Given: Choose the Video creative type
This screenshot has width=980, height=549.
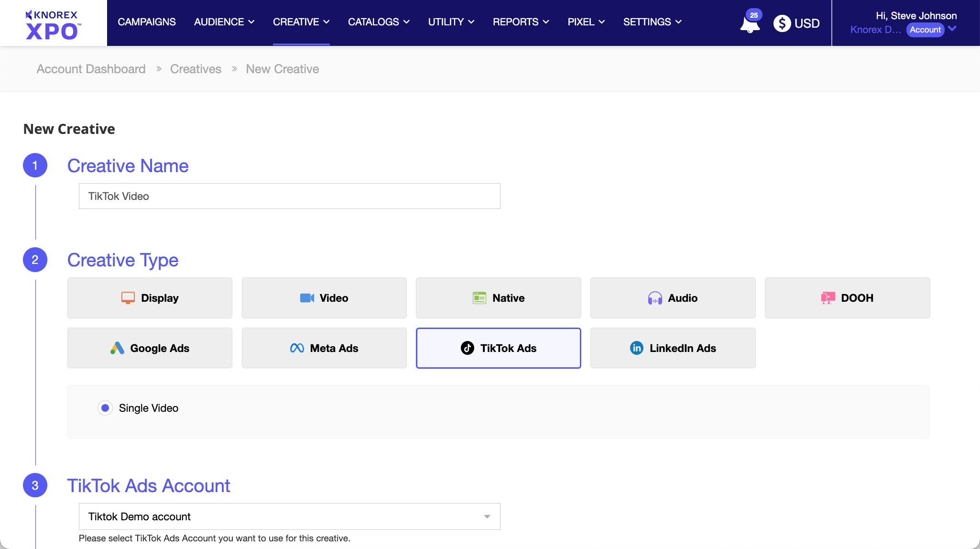Looking at the screenshot, I should (x=324, y=298).
